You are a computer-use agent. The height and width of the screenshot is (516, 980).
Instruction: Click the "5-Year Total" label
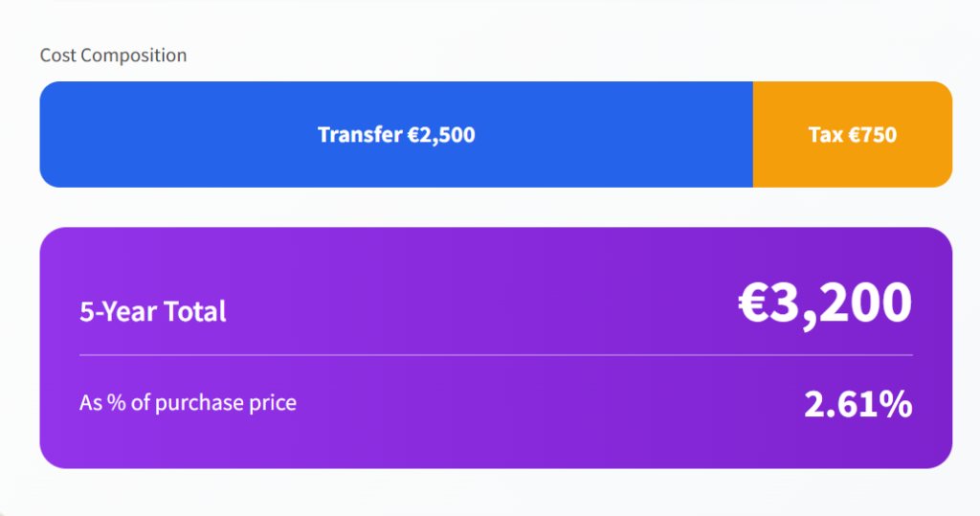pos(153,311)
